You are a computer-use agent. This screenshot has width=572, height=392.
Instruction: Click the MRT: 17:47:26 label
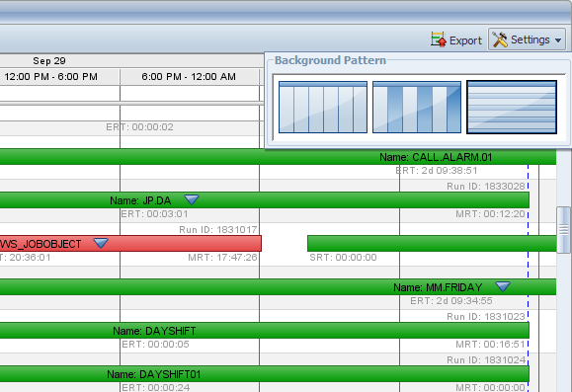pyautogui.click(x=222, y=258)
